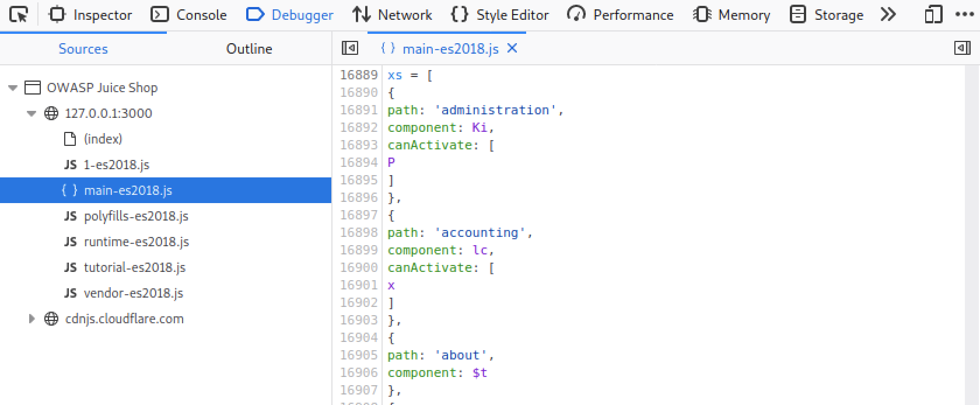
Task: Open the Network panel
Action: pyautogui.click(x=392, y=15)
